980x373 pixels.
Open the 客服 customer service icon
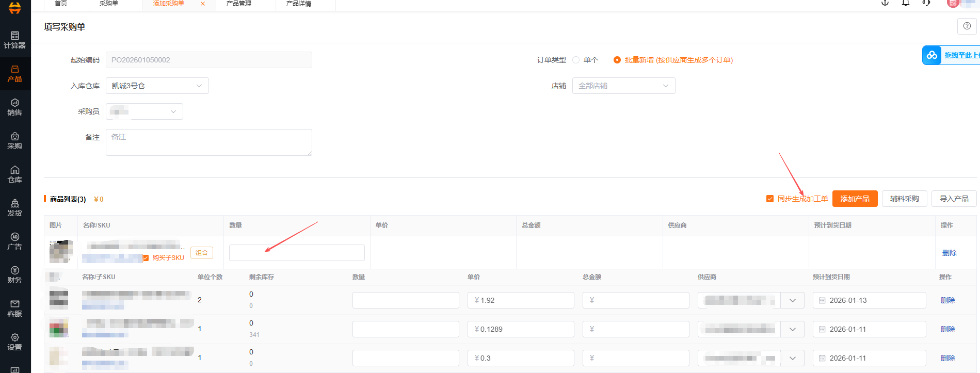14,308
